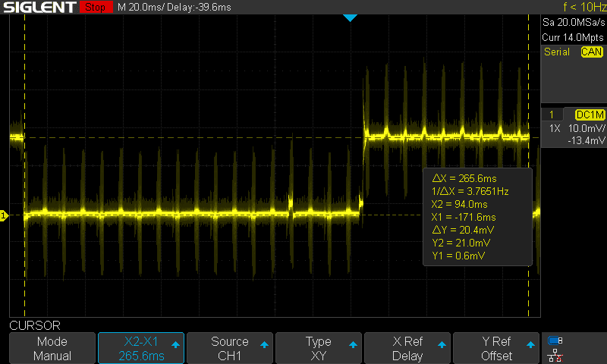Expand the X Ref Delay options
This screenshot has width=607, height=364.
point(407,349)
